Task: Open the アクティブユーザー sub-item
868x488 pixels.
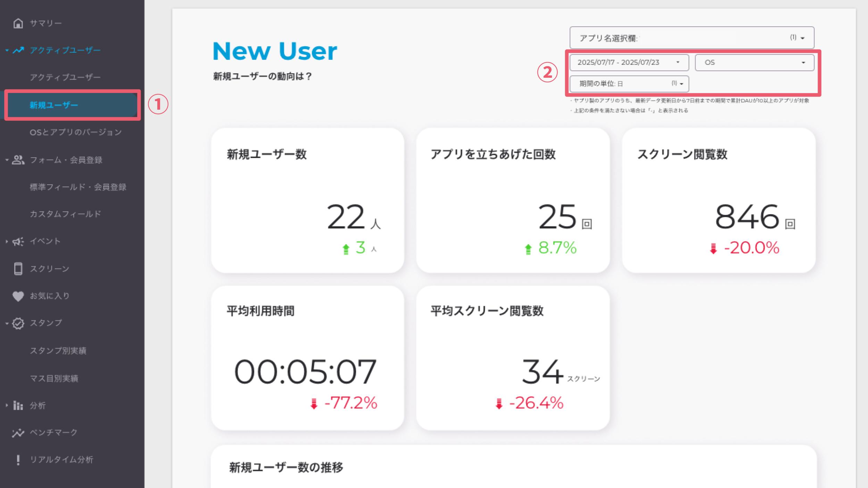Action: (65, 77)
